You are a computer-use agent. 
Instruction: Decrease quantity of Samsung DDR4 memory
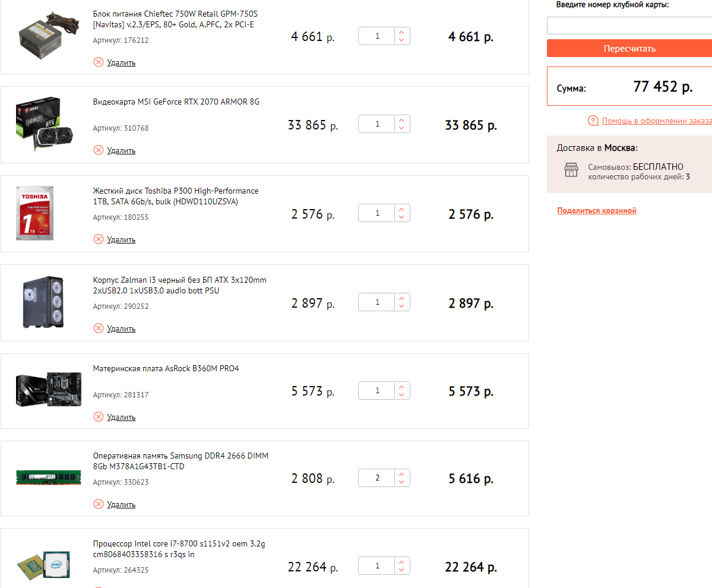(402, 482)
